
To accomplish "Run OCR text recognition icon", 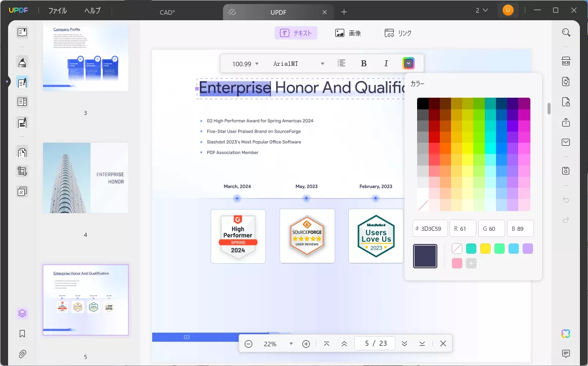I will coord(566,61).
